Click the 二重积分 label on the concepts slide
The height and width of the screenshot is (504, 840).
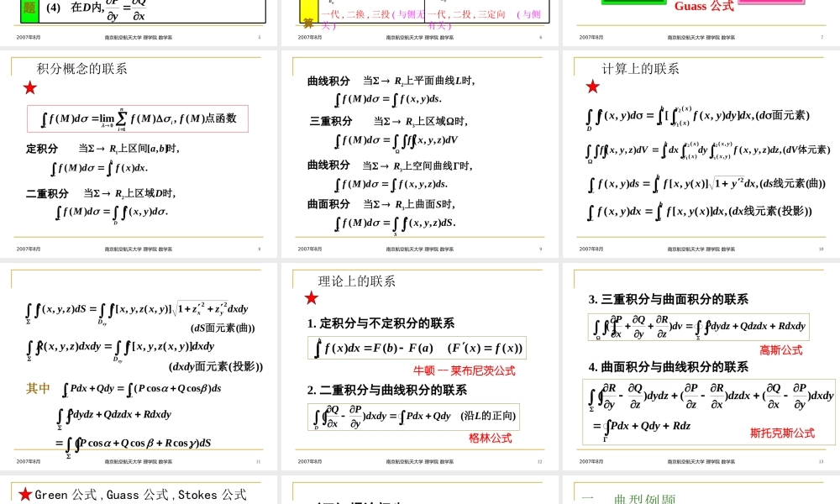coord(47,193)
